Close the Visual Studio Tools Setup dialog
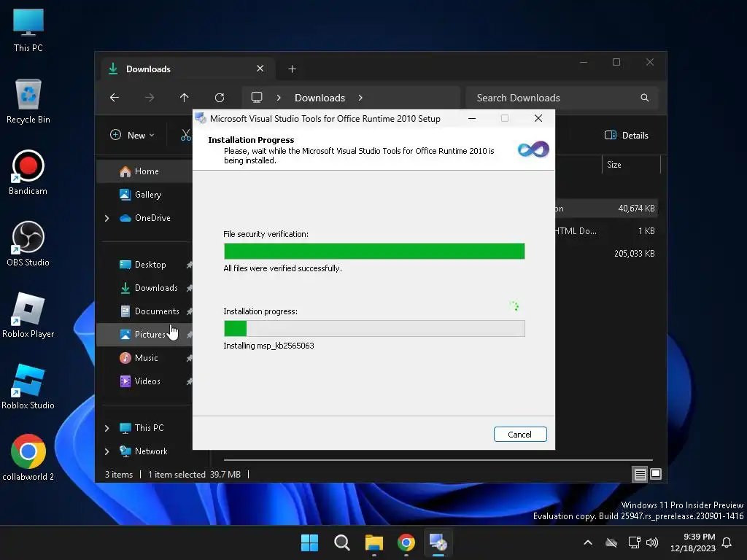Screen dimensions: 747x560 (538, 119)
